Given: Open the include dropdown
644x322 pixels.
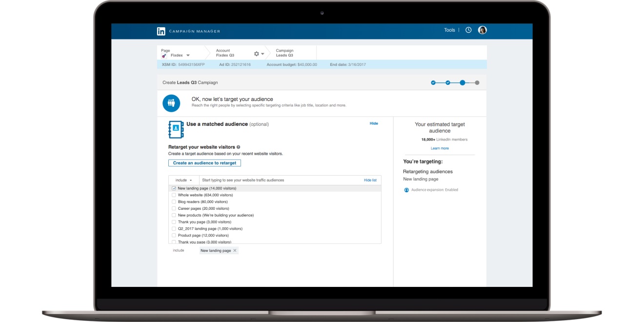Looking at the screenshot, I should coord(183,180).
